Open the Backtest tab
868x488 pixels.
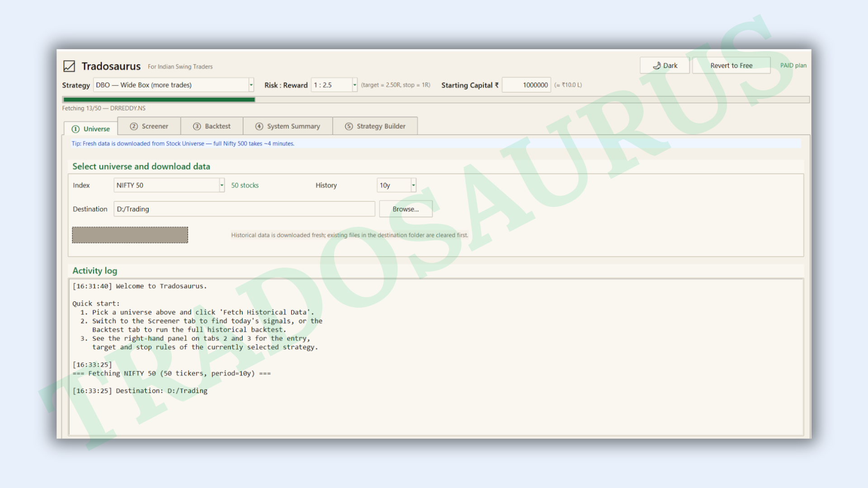pyautogui.click(x=212, y=126)
